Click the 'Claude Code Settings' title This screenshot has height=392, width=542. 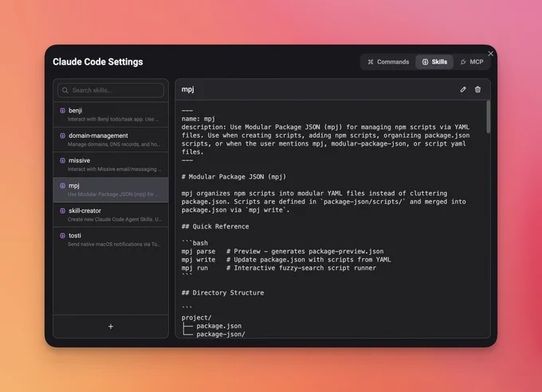[x=98, y=62]
